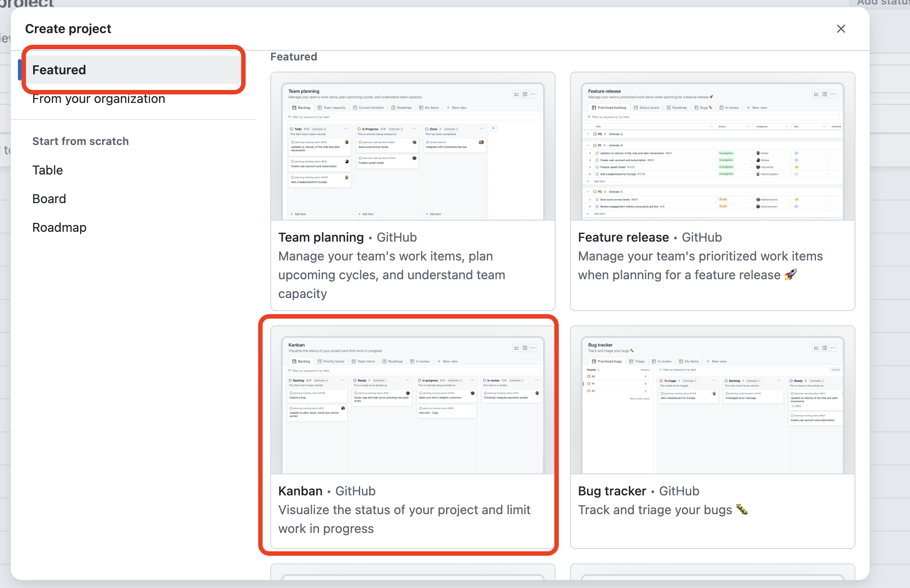Open From your organization templates
The width and height of the screenshot is (910, 588).
coord(98,99)
